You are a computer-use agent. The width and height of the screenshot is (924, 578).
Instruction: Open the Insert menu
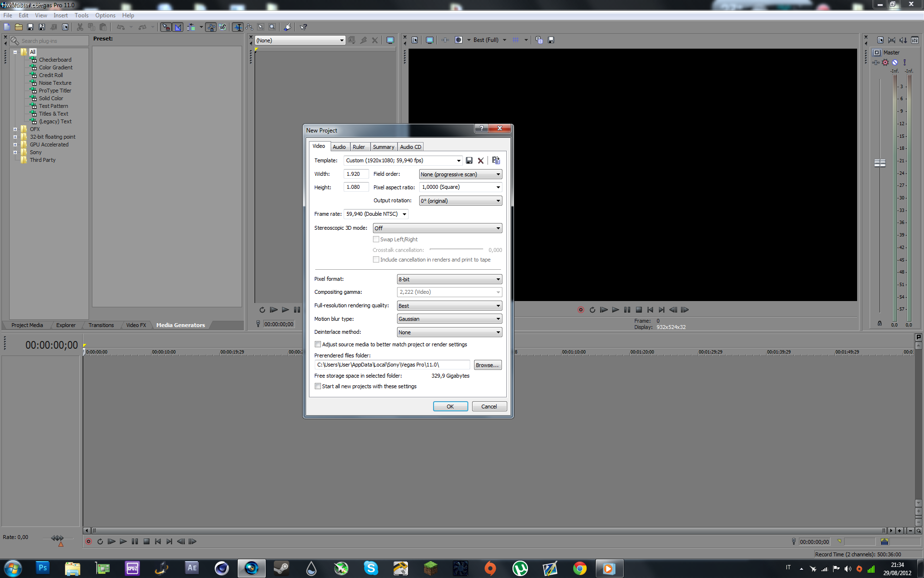click(x=61, y=15)
